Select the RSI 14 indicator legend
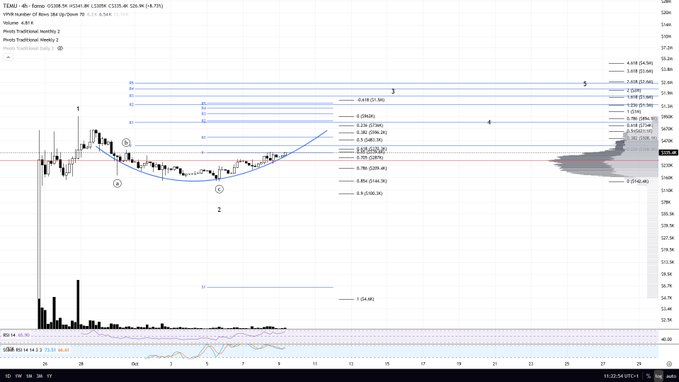The height and width of the screenshot is (382, 679). coord(9,335)
